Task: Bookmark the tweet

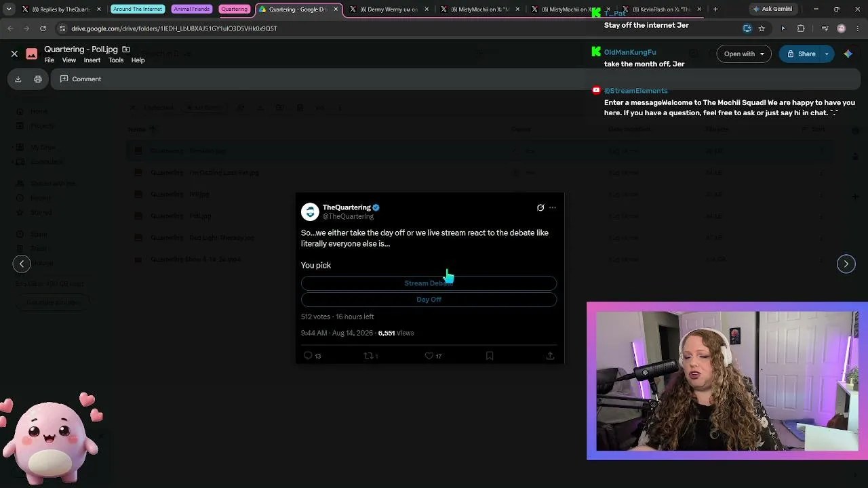Action: coord(490,356)
